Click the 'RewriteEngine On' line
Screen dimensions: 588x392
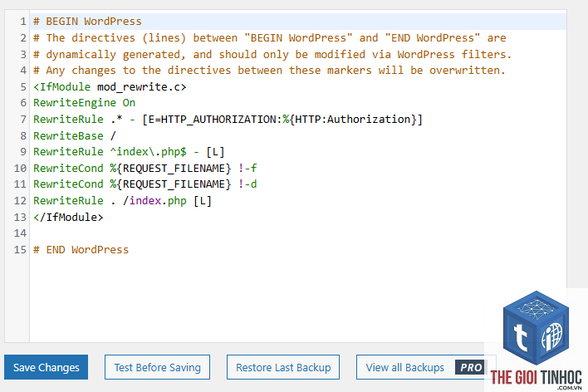pos(84,103)
